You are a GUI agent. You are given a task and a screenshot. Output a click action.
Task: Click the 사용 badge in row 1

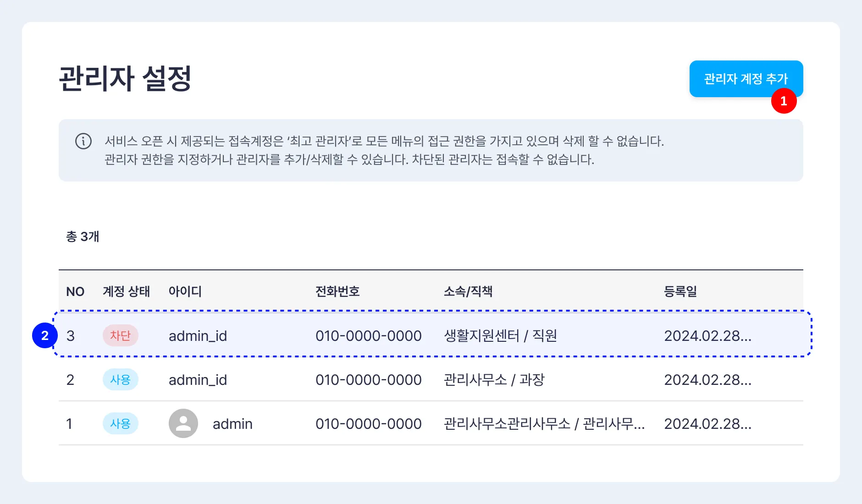[120, 423]
